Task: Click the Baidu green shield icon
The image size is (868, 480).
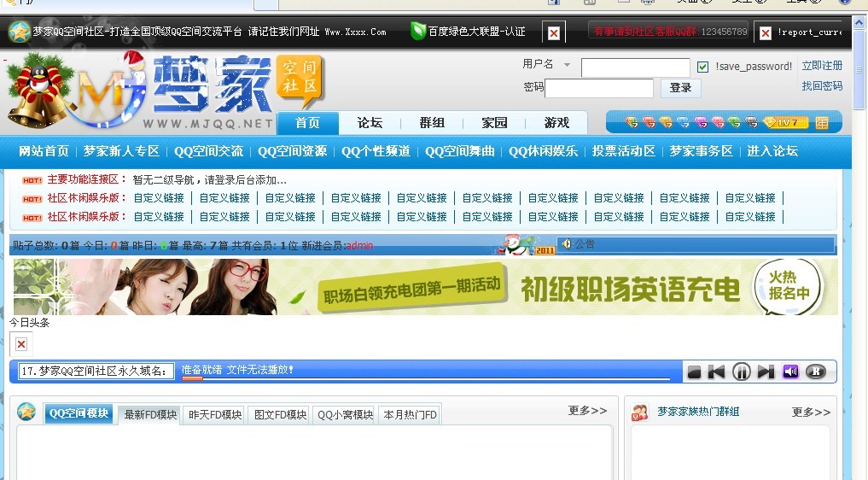Action: (x=417, y=31)
